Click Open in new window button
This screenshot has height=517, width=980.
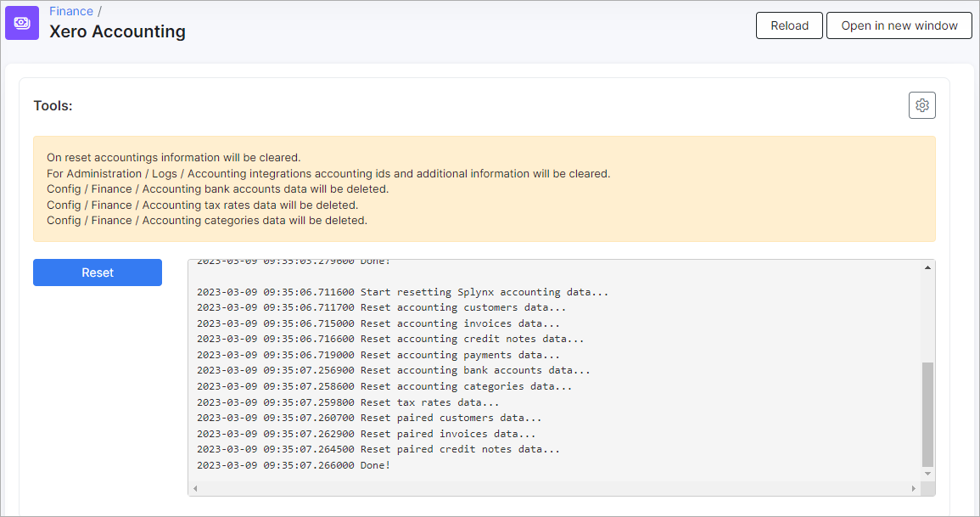tap(899, 25)
